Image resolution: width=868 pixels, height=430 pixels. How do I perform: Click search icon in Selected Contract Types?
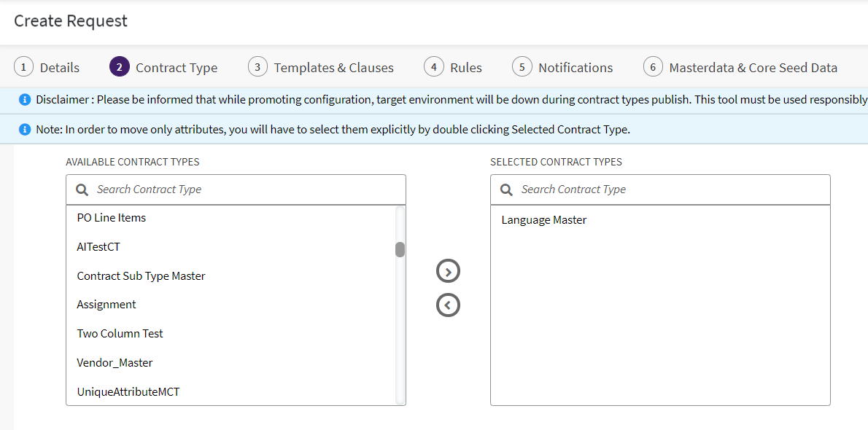tap(507, 189)
